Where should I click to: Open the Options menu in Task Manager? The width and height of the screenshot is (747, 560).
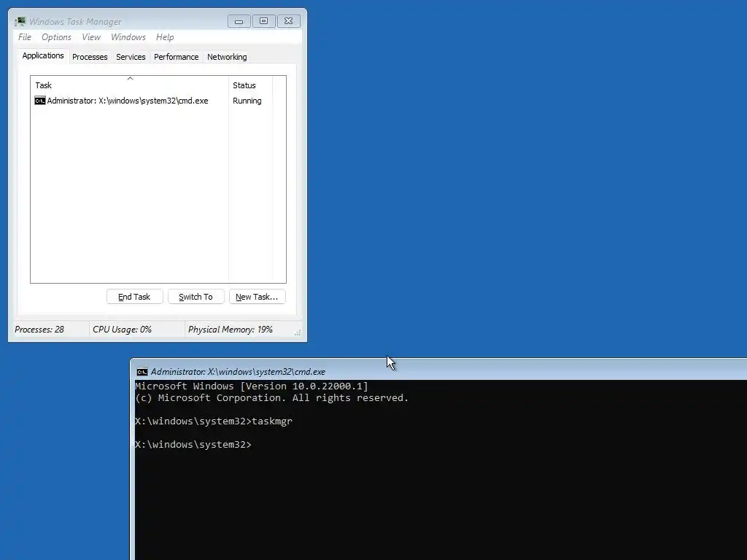(x=56, y=37)
